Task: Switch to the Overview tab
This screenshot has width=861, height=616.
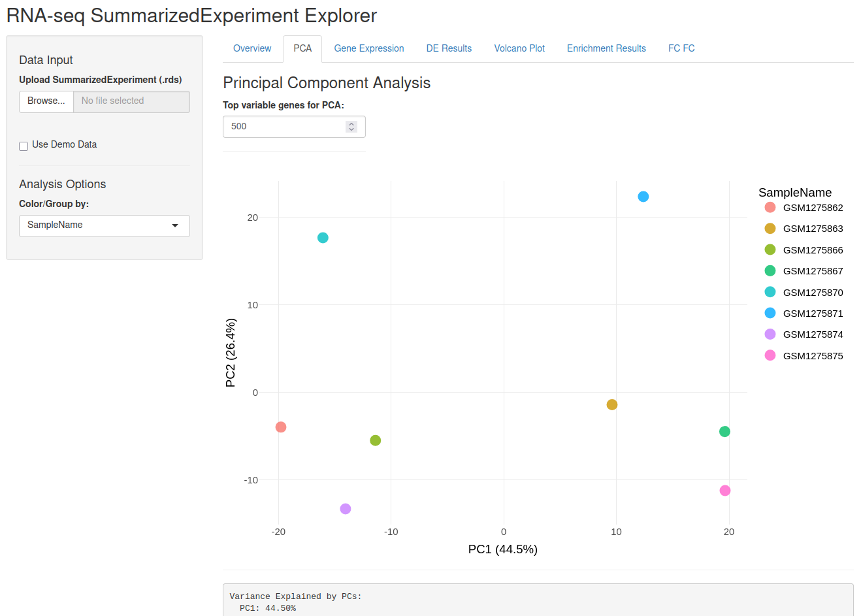Action: 252,48
